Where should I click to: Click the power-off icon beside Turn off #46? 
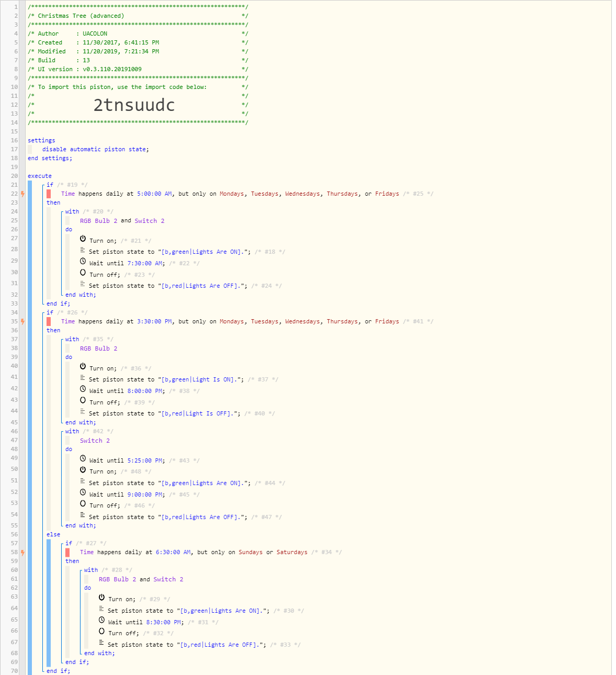coord(83,503)
